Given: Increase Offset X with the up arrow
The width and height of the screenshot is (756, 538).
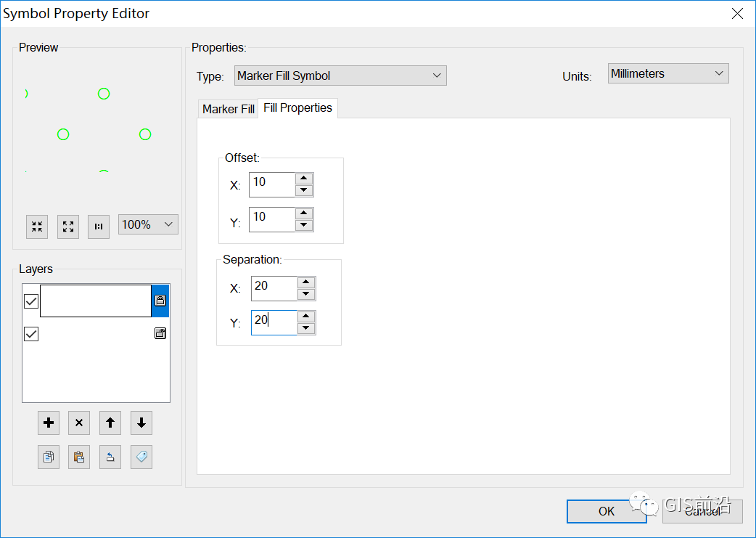Looking at the screenshot, I should click(x=304, y=179).
